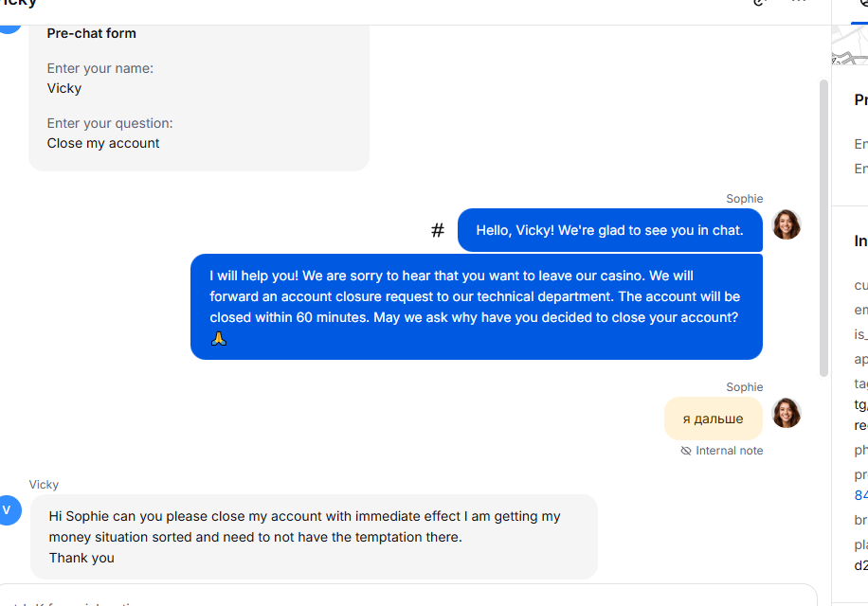Click the Pre-chat form card
This screenshot has height=606, width=868.
[x=199, y=94]
